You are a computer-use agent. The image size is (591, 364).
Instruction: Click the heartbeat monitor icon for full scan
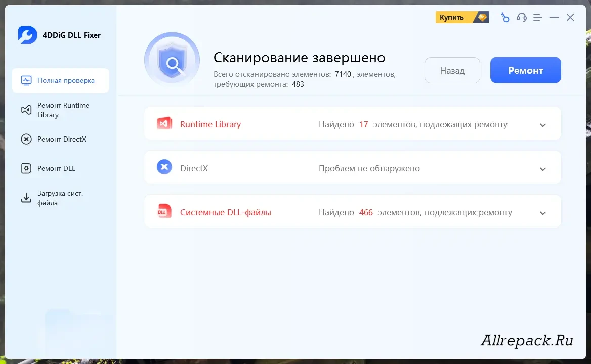click(x=26, y=80)
